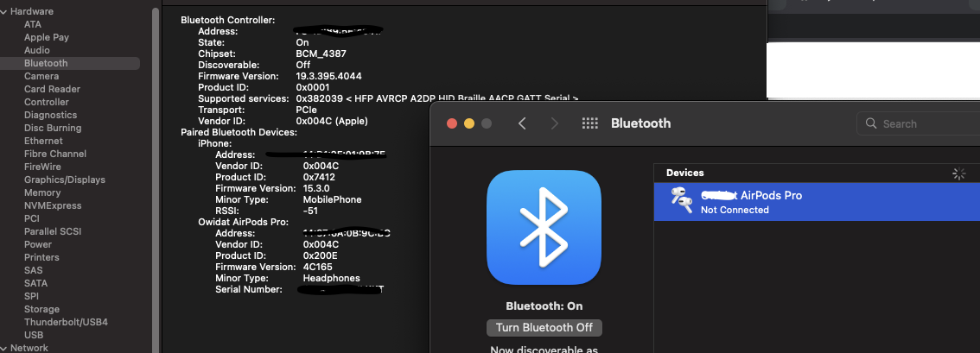Screen dimensions: 980x353
Task: Click the Bluetooth Controller heading
Action: click(x=227, y=20)
